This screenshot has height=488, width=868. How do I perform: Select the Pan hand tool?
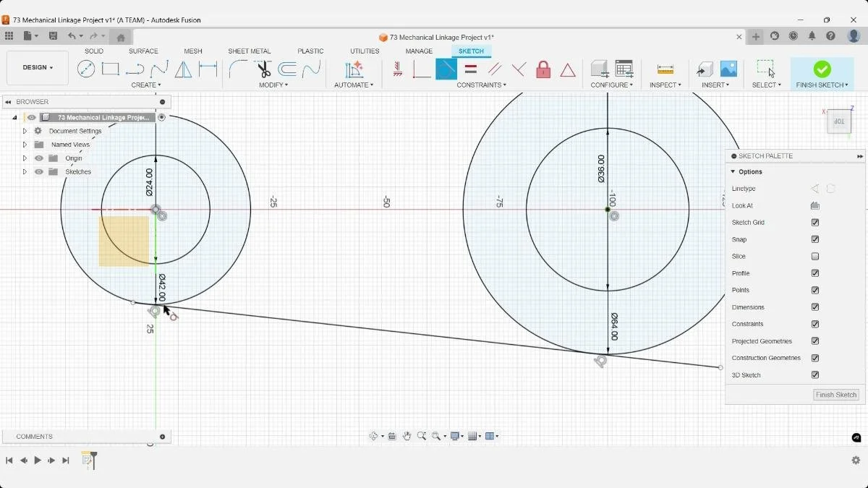[x=407, y=436]
